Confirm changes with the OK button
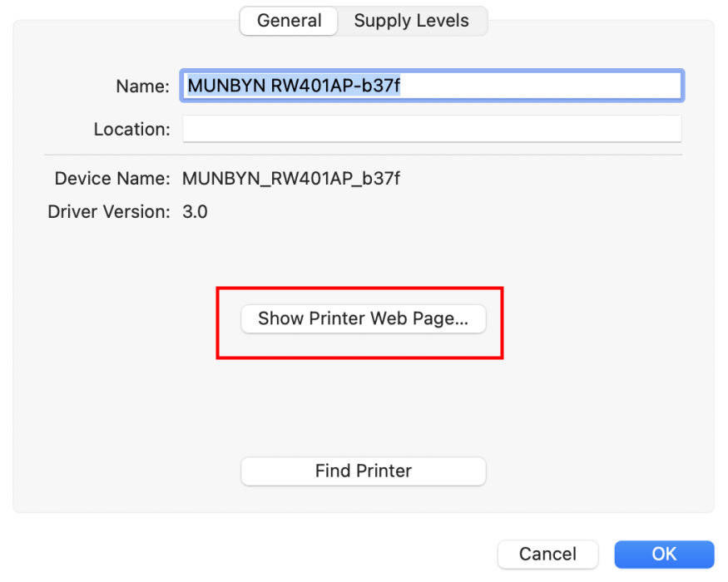728x582 pixels. point(664,555)
